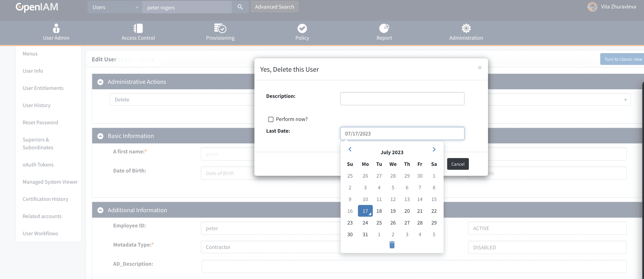Go to previous month in calendar
Screen dimensions: 644x279
(x=350, y=149)
